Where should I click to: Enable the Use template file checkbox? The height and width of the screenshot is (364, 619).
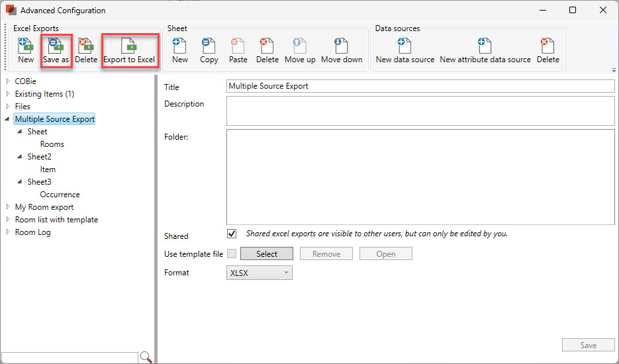tap(232, 253)
